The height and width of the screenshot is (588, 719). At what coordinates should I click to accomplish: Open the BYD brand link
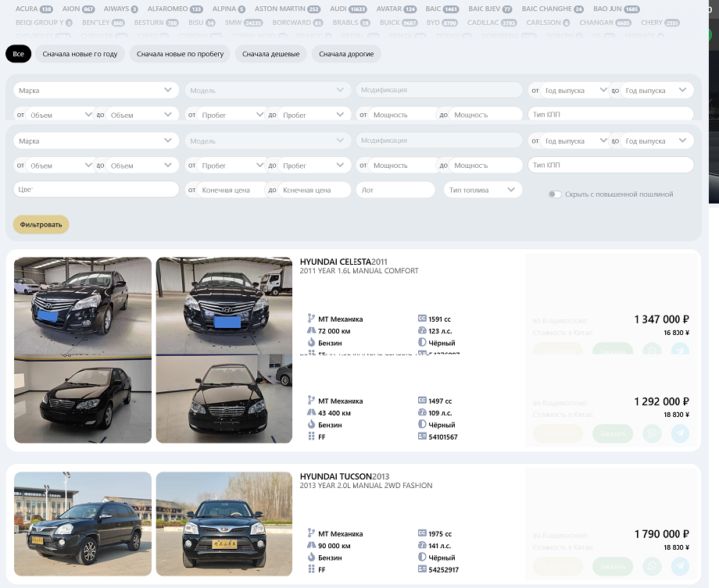442,23
